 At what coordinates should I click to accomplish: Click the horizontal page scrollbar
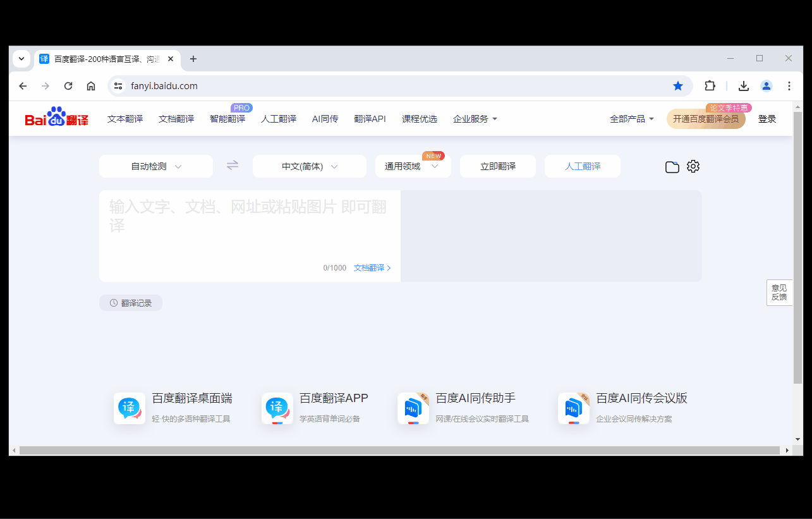[x=399, y=450]
